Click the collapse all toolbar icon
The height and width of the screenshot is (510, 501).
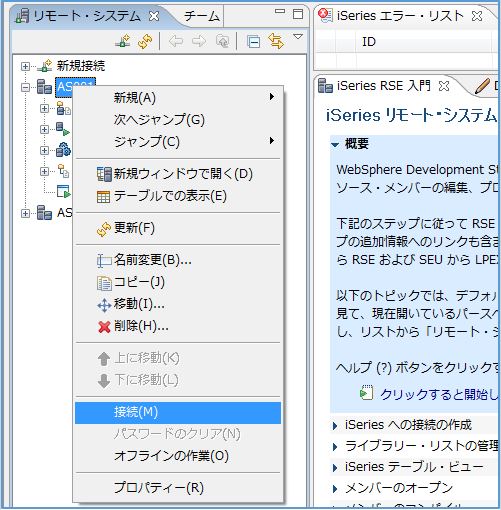click(254, 42)
